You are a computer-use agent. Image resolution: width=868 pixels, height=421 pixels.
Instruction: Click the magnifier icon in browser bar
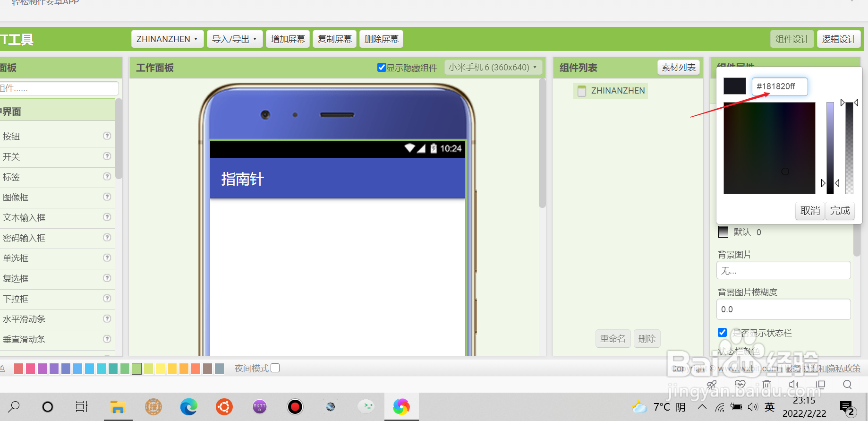tap(847, 385)
